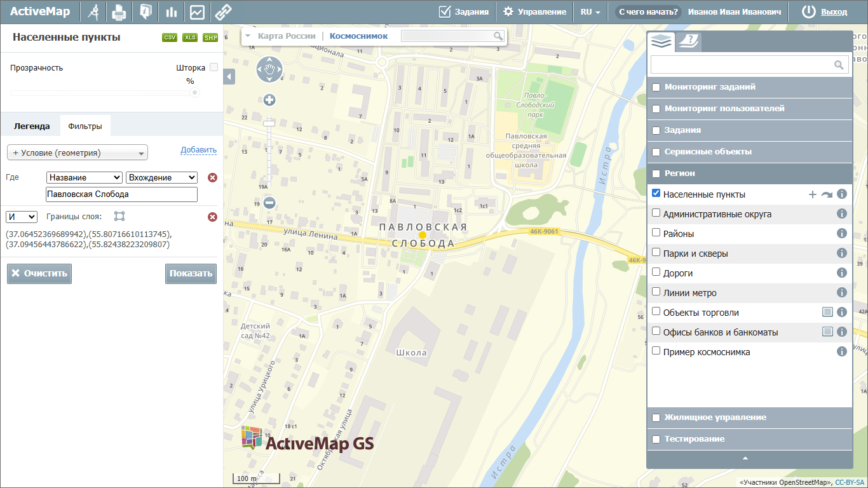The height and width of the screenshot is (488, 868).
Task: Switch to the Легенда tab
Action: pos(32,126)
